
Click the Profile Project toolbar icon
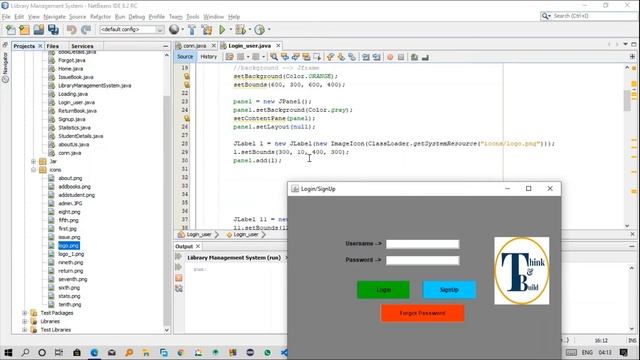point(259,29)
